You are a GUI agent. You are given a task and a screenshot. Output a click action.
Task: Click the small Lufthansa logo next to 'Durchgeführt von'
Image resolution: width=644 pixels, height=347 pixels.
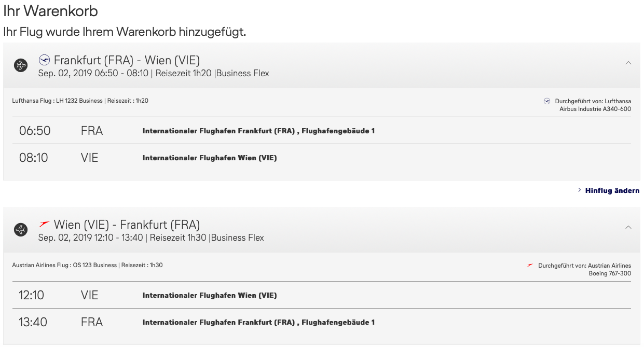(x=547, y=101)
